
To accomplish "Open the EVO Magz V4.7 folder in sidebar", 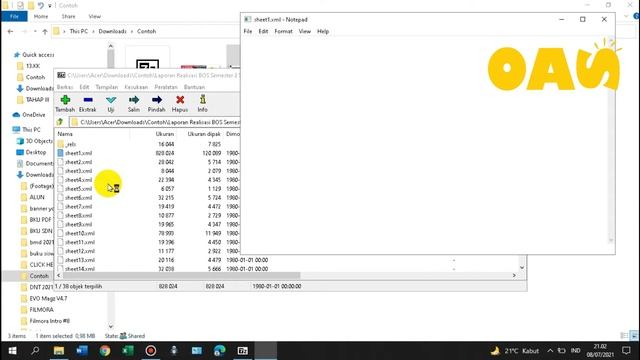I will (x=48, y=299).
